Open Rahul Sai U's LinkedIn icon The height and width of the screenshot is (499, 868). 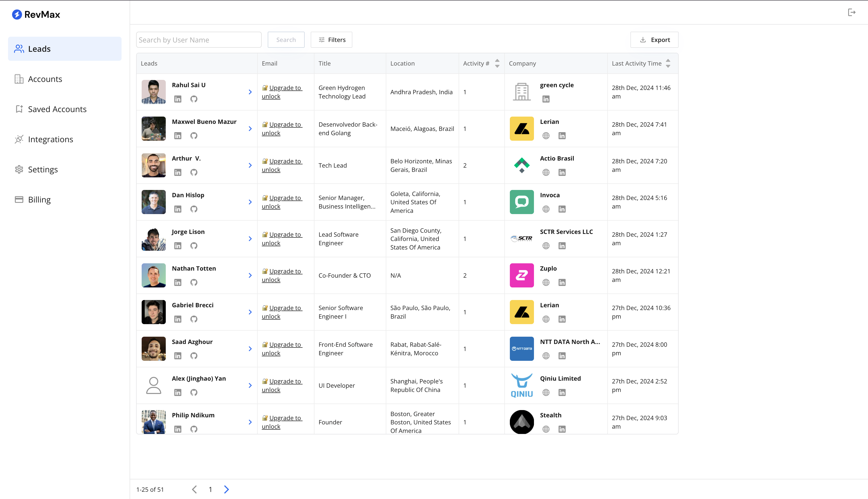177,99
